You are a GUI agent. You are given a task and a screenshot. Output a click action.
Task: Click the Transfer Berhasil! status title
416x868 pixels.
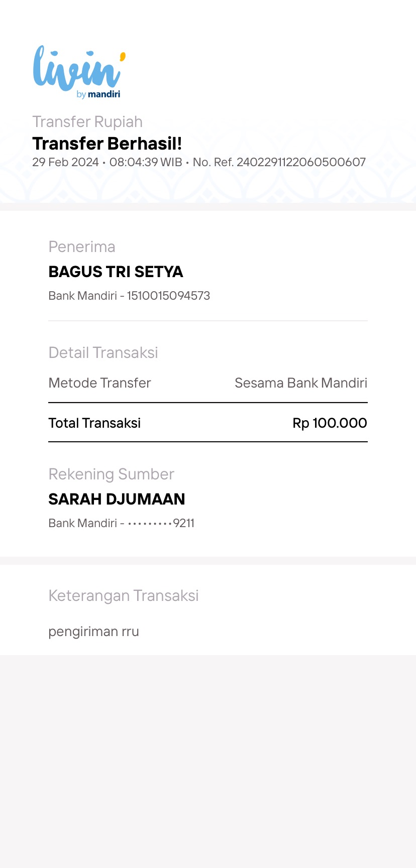pos(107,144)
